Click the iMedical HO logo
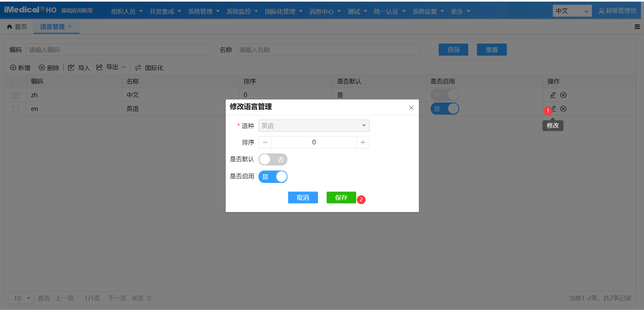644x310 pixels. [30, 10]
